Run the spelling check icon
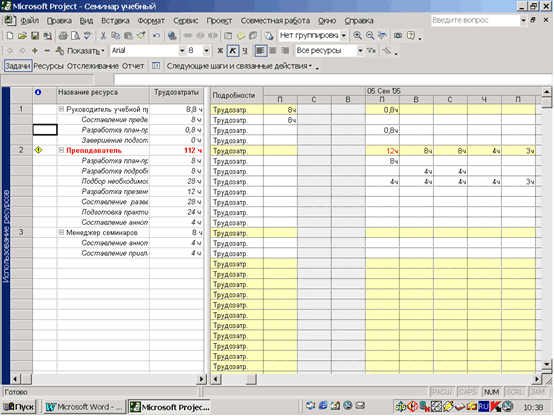The image size is (554, 416). coord(88,36)
